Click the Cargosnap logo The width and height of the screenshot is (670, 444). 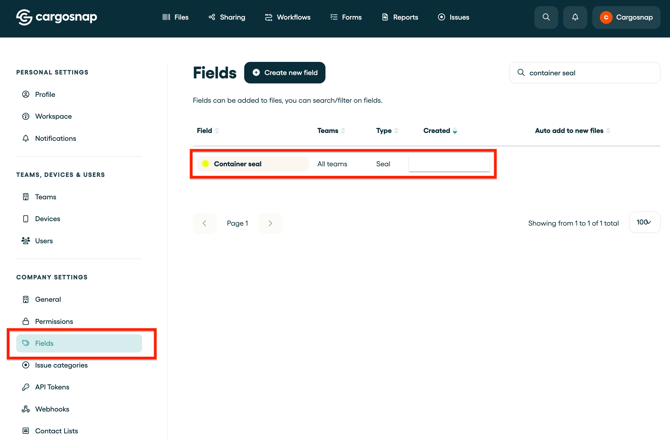click(56, 17)
